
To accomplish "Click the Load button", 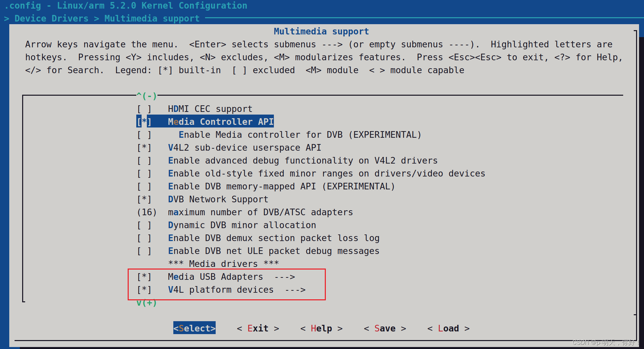I will (x=449, y=328).
